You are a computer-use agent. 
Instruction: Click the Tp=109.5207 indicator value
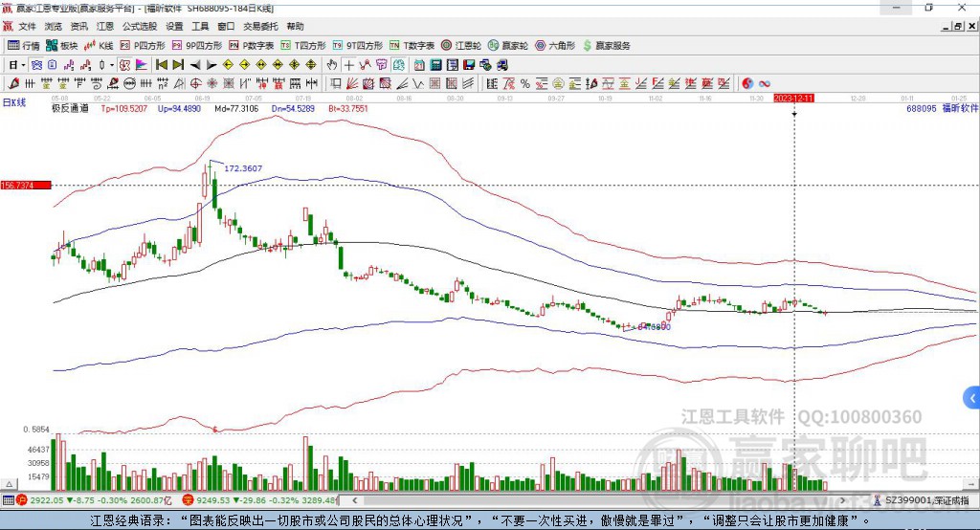(123, 108)
